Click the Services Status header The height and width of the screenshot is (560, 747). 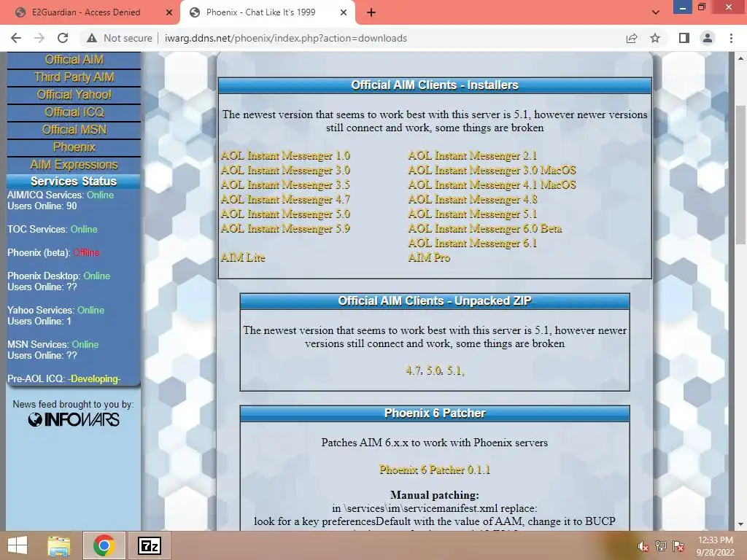click(74, 182)
